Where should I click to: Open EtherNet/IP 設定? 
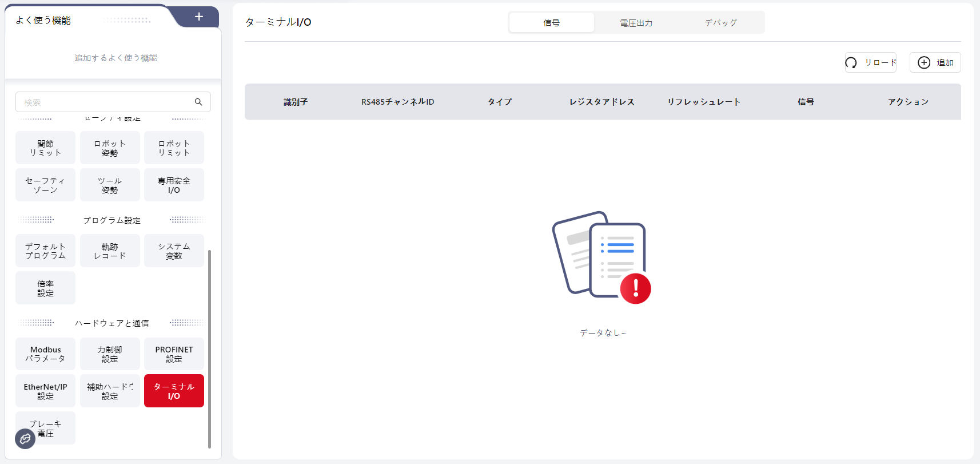pos(45,391)
